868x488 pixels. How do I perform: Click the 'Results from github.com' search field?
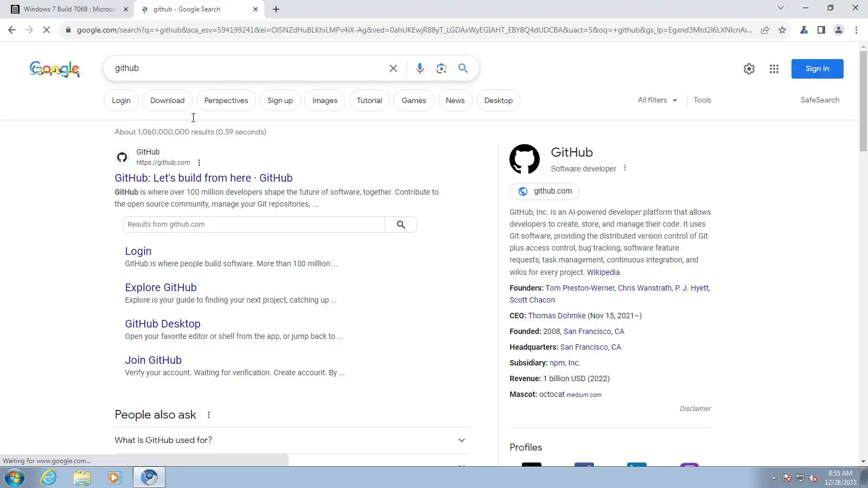pyautogui.click(x=254, y=224)
